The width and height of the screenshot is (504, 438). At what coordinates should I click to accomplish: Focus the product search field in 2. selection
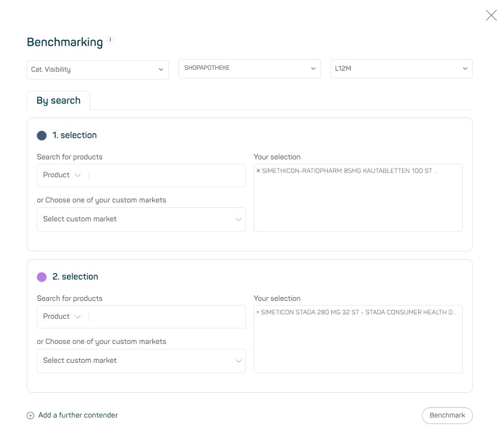pos(166,317)
